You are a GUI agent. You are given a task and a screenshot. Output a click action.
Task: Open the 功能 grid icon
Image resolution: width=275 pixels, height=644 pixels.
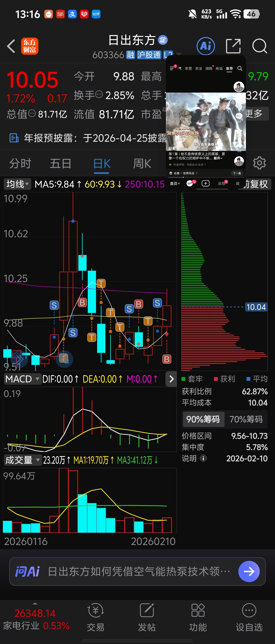[198, 610]
